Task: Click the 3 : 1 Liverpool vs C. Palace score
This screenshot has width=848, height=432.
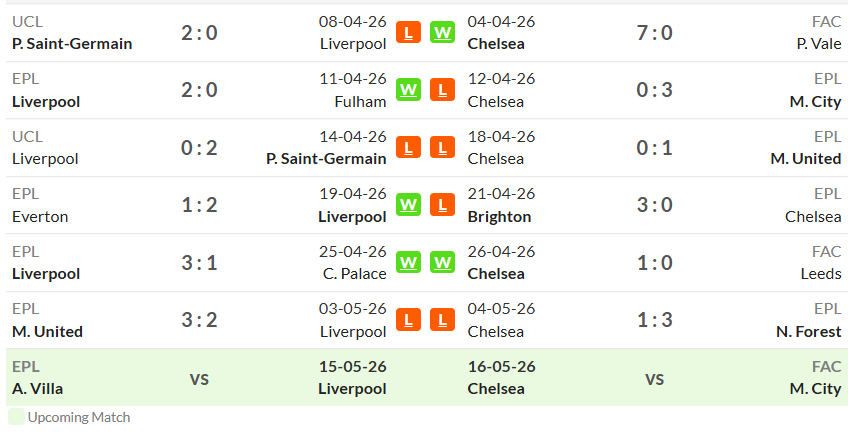Action: [199, 263]
